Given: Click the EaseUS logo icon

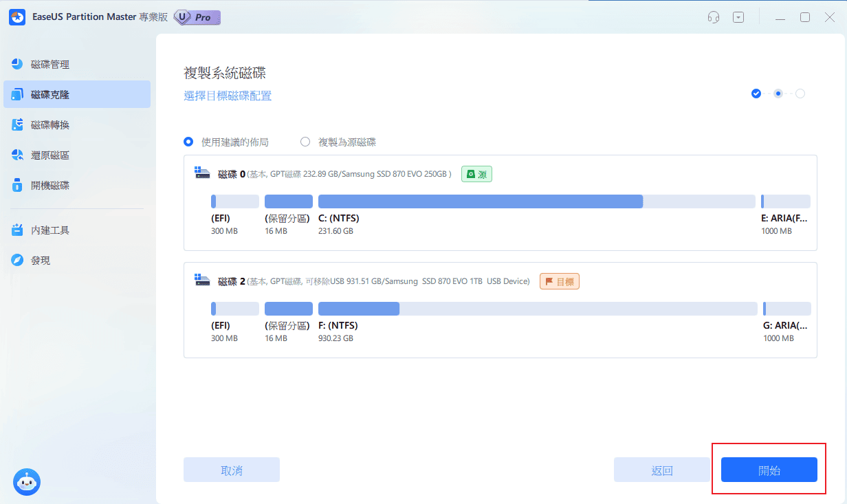Looking at the screenshot, I should [16, 17].
